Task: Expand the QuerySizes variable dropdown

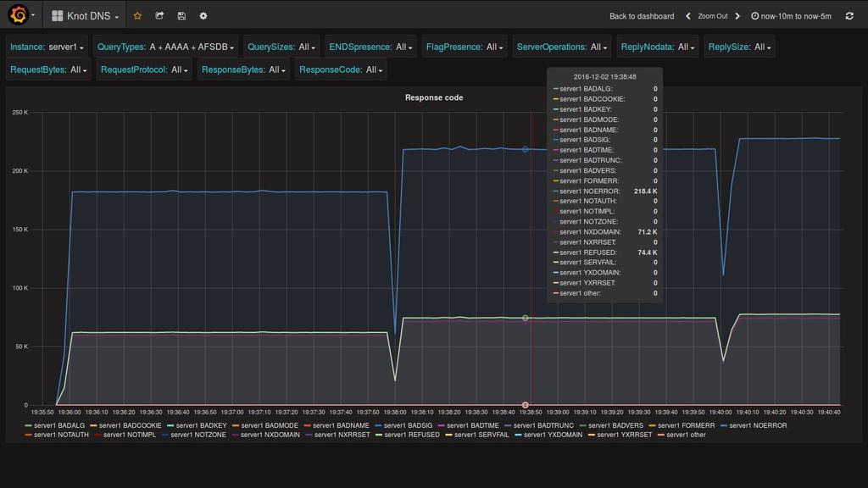Action: pyautogui.click(x=307, y=47)
